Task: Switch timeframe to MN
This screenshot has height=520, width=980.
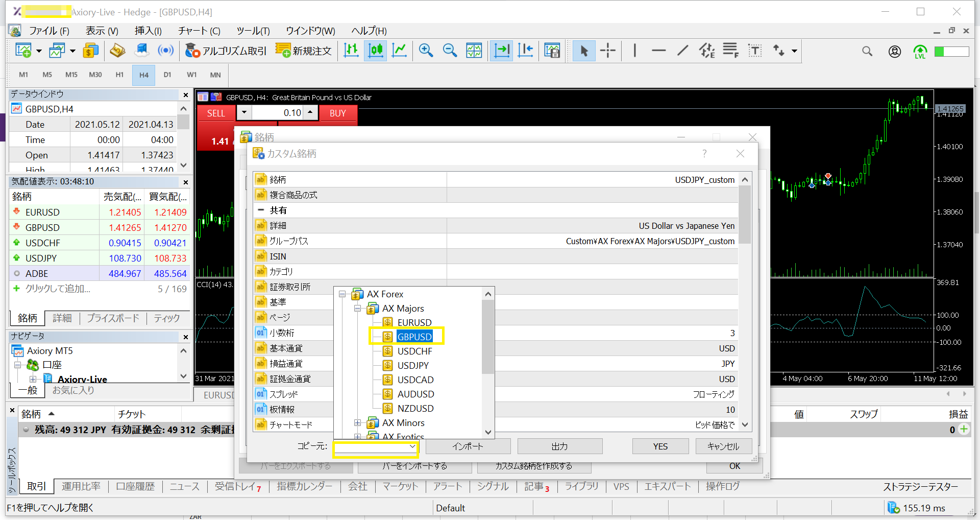Action: coord(215,75)
